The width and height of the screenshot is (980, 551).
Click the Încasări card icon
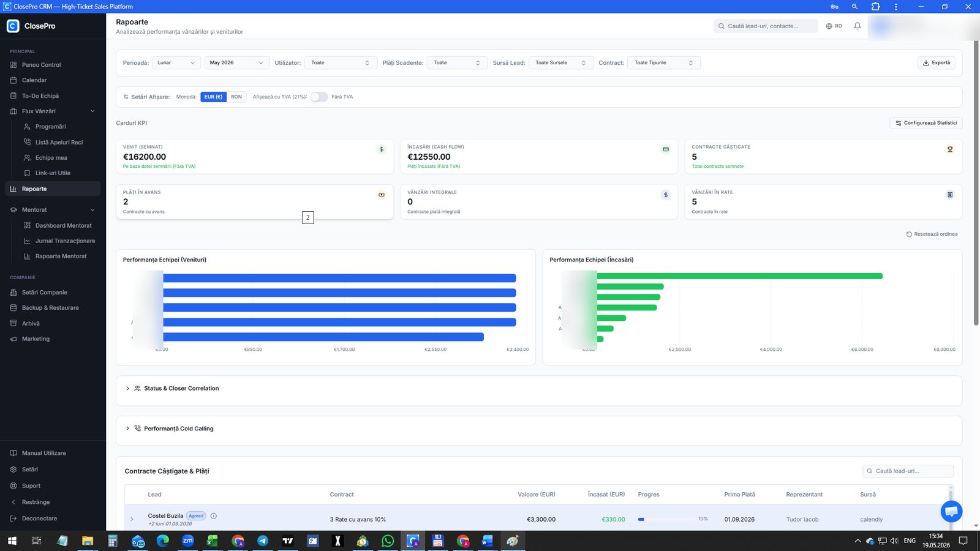click(666, 149)
